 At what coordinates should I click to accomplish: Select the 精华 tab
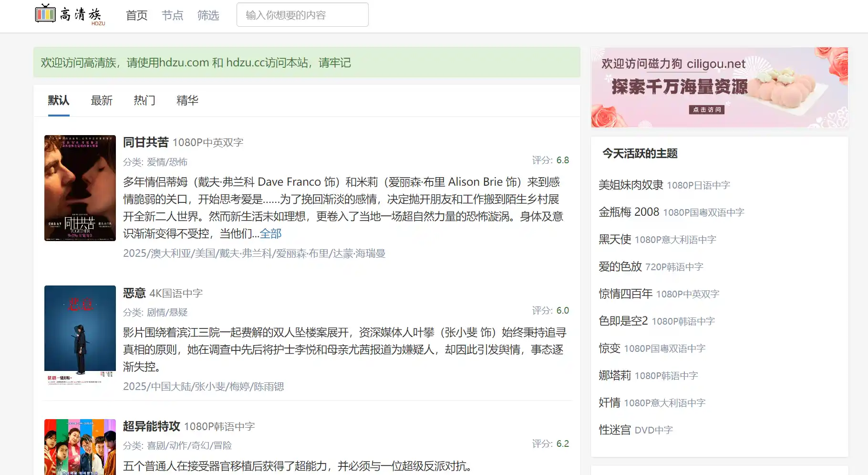187,101
